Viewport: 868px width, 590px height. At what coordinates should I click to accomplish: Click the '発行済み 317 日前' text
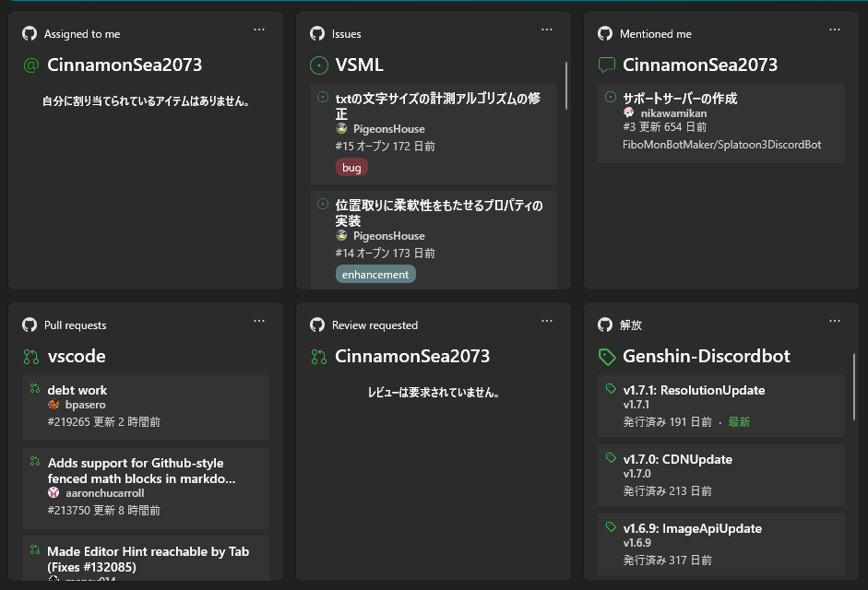(668, 560)
